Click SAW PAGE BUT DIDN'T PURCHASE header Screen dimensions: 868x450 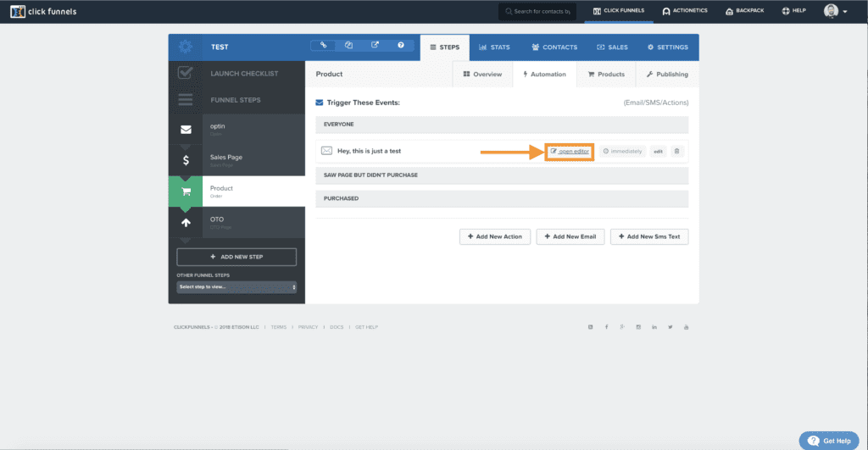coord(502,175)
